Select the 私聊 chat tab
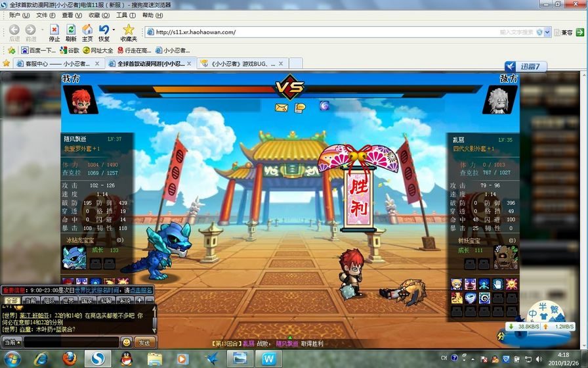The image size is (588, 368). 106,301
